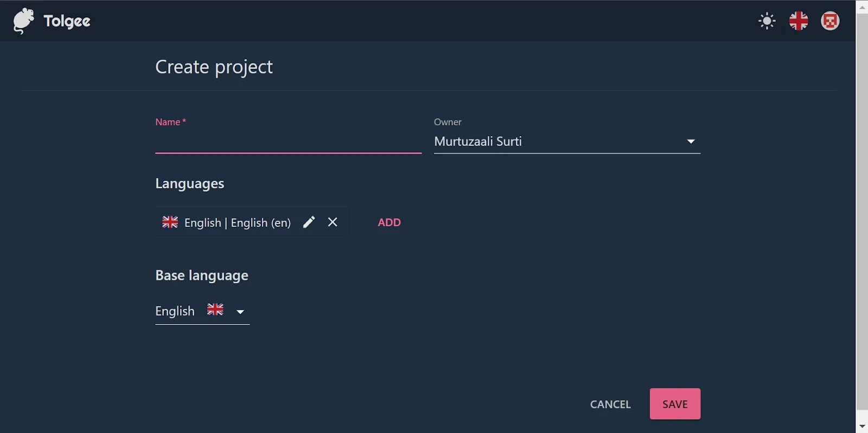This screenshot has height=433, width=868.
Task: Click the scrollbar up arrow
Action: 862,7
